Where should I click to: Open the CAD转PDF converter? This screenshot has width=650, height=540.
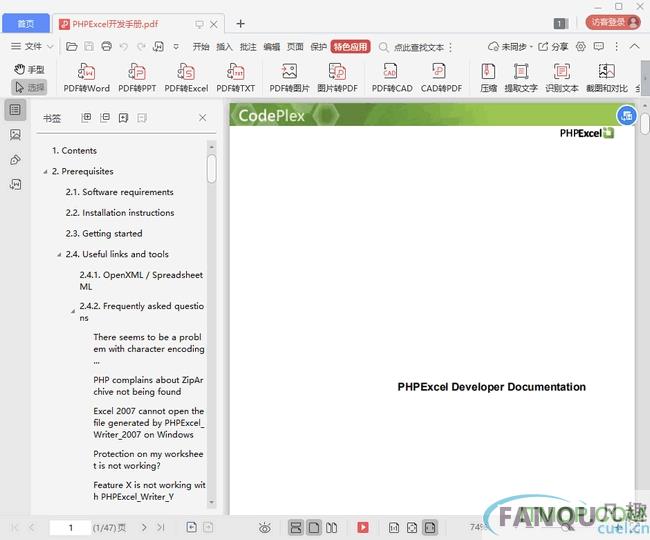coord(441,77)
